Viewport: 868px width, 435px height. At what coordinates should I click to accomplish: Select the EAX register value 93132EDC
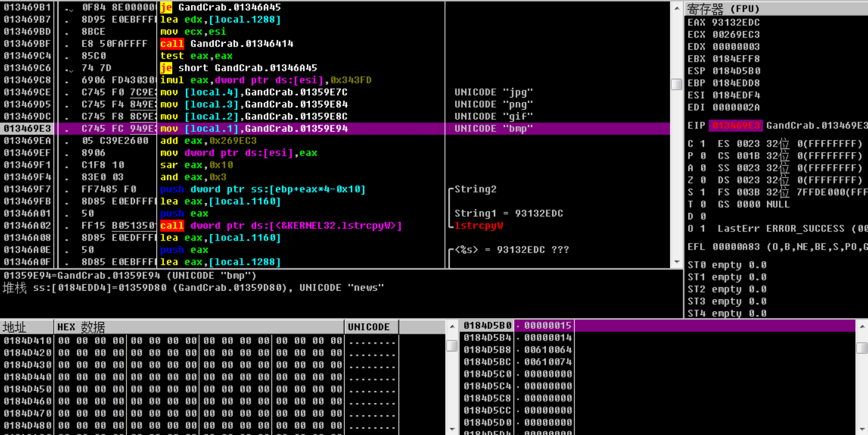[x=736, y=22]
